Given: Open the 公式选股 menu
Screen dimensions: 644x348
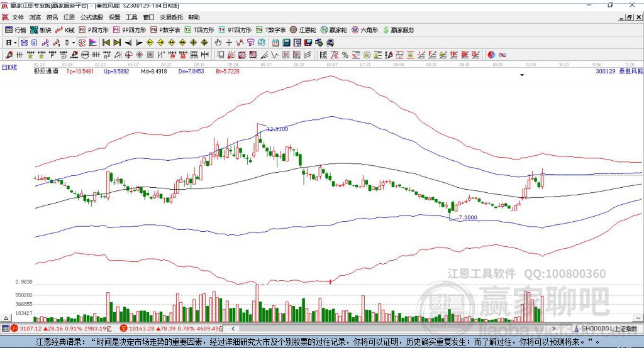Looking at the screenshot, I should (x=92, y=17).
